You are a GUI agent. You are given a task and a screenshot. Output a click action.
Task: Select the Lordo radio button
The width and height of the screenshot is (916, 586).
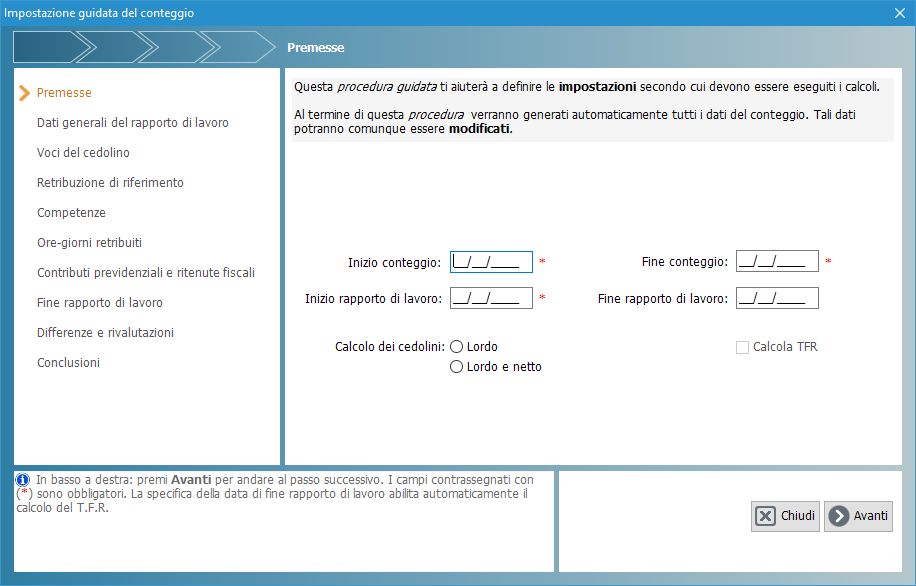[x=456, y=346]
